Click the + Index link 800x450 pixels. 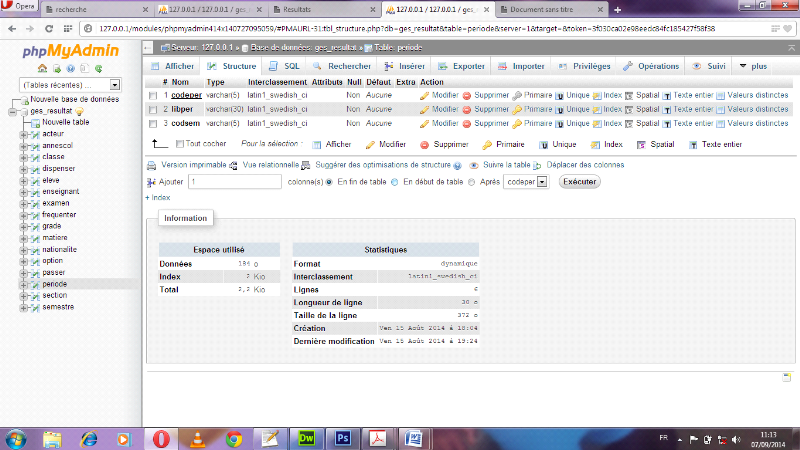pyautogui.click(x=158, y=198)
